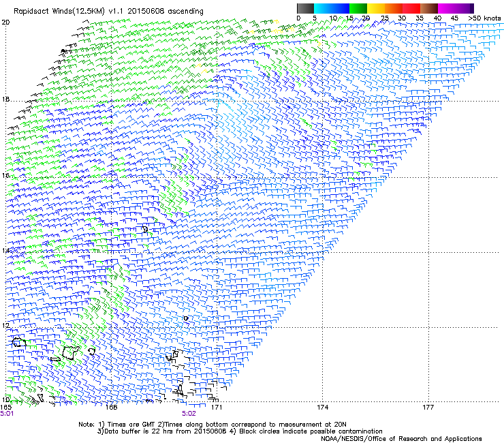Viewport: 504px width, 443px height.
Task: Click the longitude axis label "171"
Action: point(217,408)
